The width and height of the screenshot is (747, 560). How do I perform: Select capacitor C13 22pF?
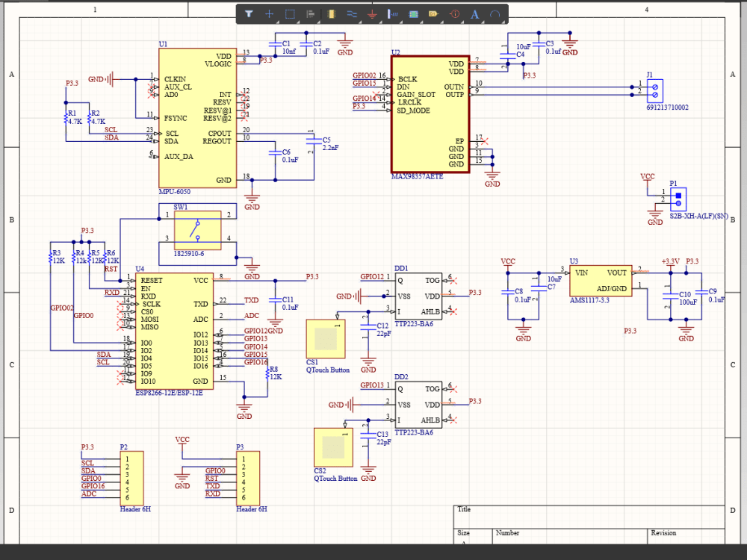(368, 435)
